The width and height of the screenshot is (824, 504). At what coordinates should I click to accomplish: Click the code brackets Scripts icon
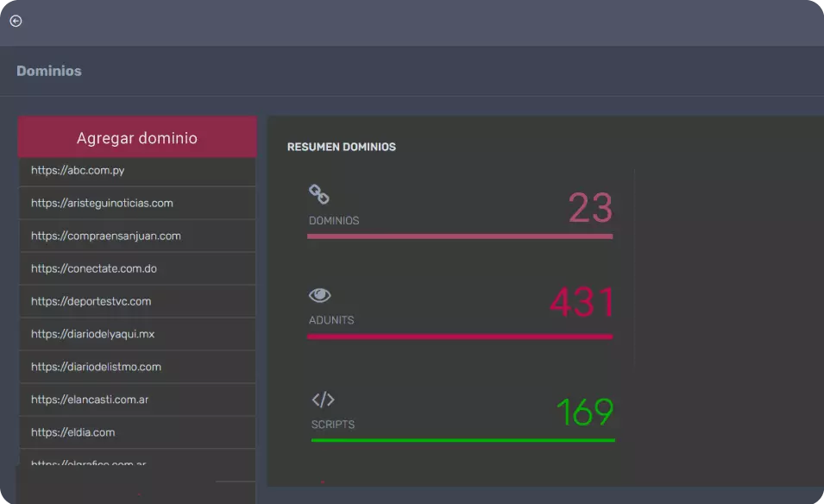(323, 399)
